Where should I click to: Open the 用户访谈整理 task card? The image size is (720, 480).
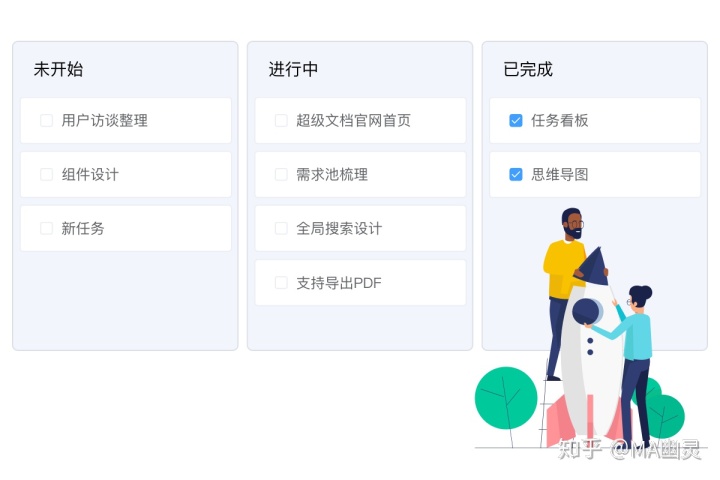(x=126, y=120)
